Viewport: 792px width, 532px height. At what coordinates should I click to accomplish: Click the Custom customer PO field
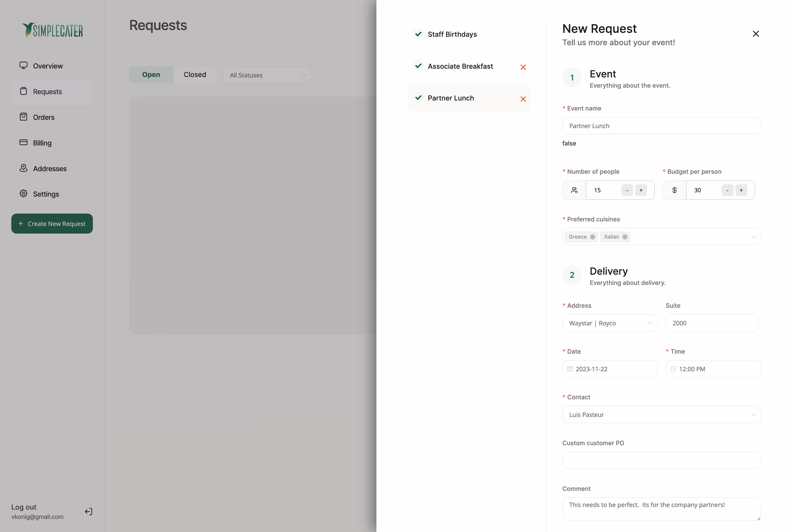point(661,460)
